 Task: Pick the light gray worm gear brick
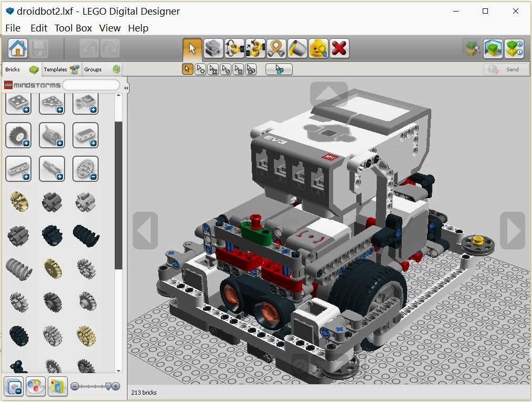coord(19,269)
